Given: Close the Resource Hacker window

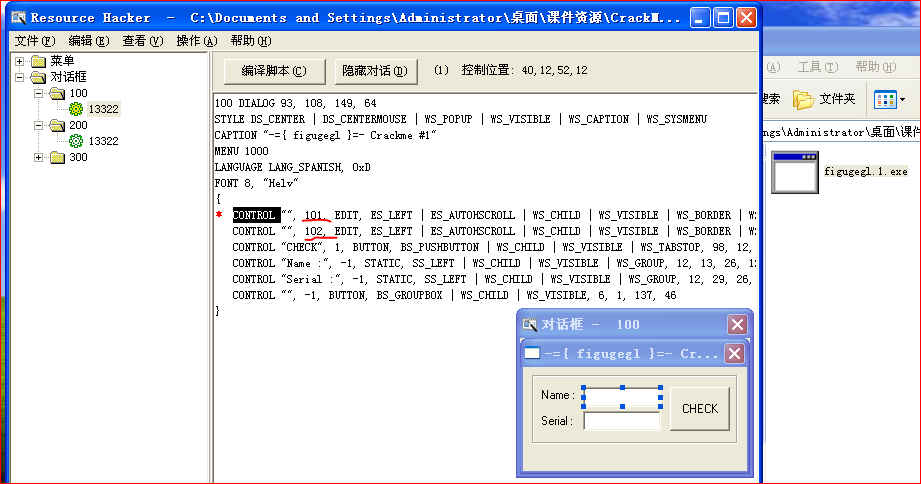Looking at the screenshot, I should (x=747, y=18).
